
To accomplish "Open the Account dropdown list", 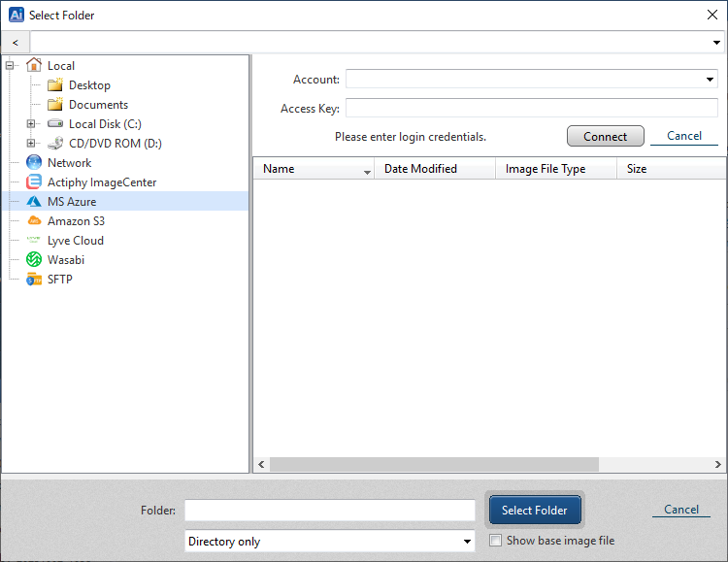I will 710,80.
